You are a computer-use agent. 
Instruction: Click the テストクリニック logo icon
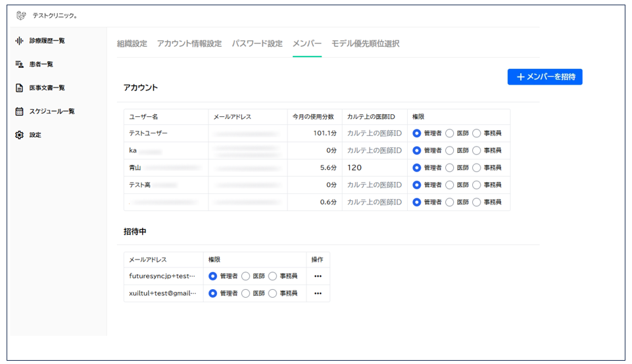tap(21, 15)
